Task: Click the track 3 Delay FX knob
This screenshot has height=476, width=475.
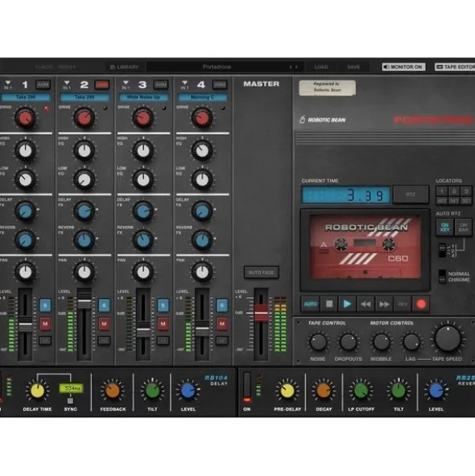Action: pos(143,211)
